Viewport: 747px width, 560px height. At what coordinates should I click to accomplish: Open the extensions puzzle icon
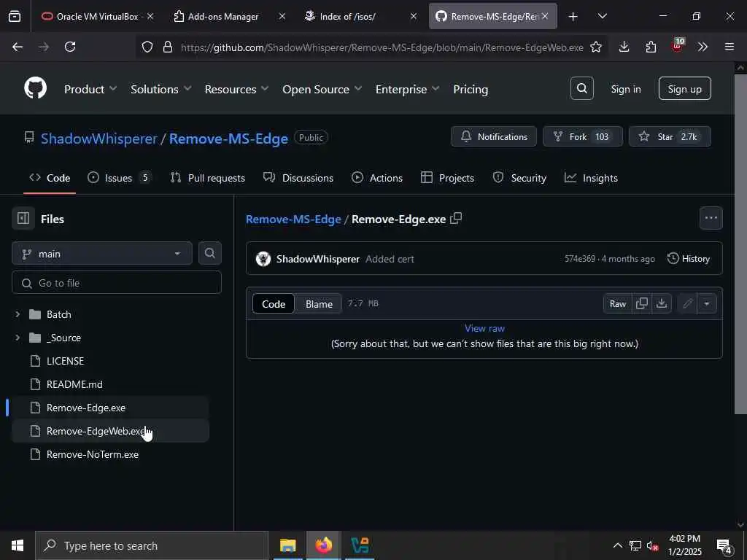[651, 47]
